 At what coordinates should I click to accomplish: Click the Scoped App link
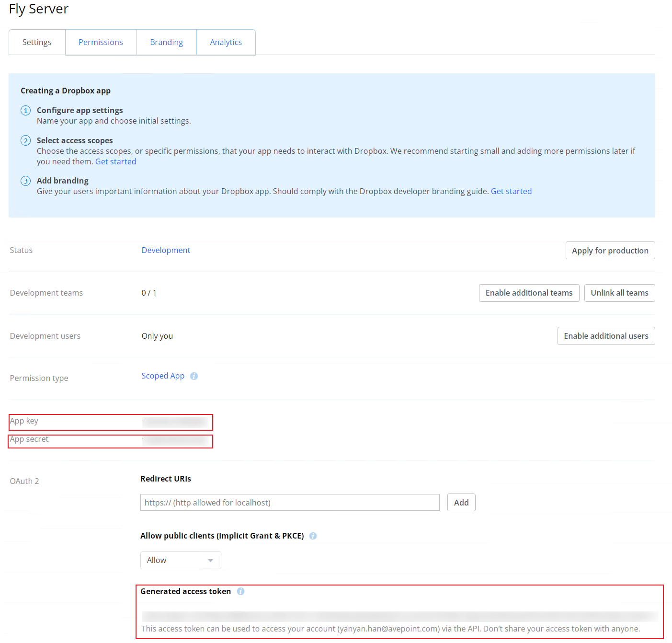click(163, 376)
